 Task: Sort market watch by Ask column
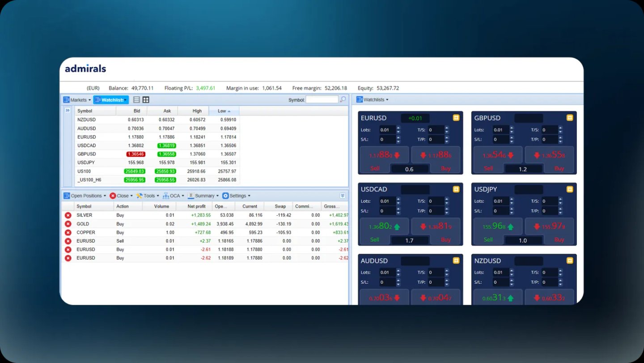[x=162, y=111]
